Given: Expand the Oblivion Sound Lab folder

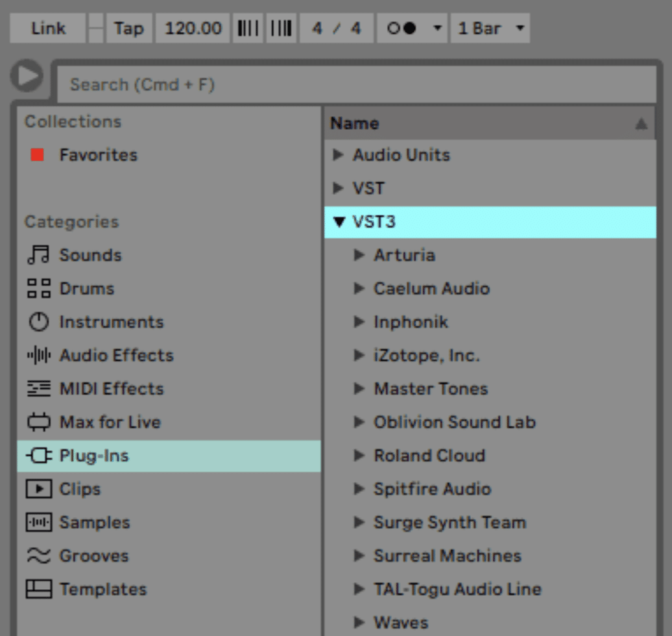Looking at the screenshot, I should click(359, 422).
